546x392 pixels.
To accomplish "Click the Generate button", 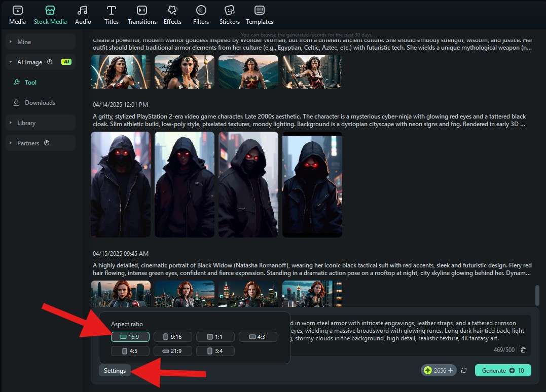I will click(503, 370).
